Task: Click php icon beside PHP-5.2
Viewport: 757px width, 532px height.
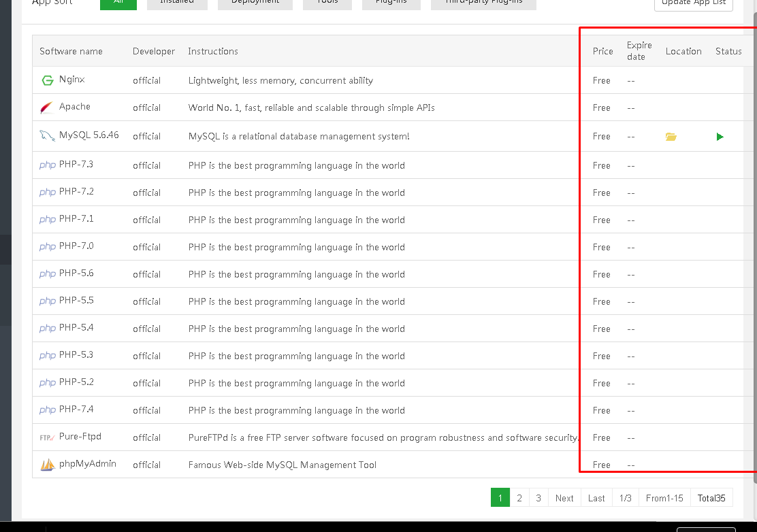Action: point(48,382)
